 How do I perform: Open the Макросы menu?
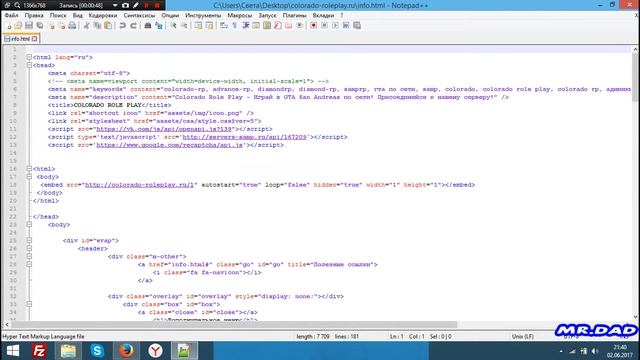pyautogui.click(x=240, y=15)
